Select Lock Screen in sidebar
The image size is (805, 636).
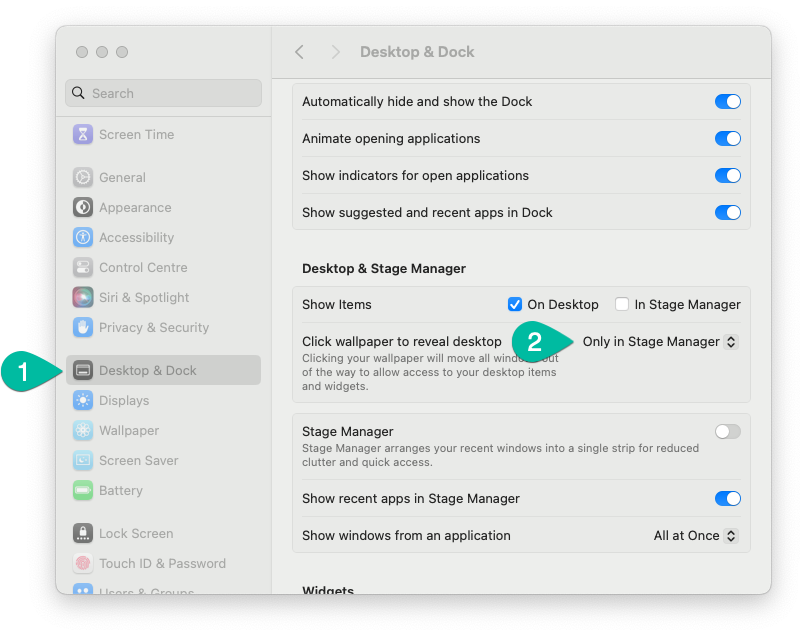[x=164, y=533]
